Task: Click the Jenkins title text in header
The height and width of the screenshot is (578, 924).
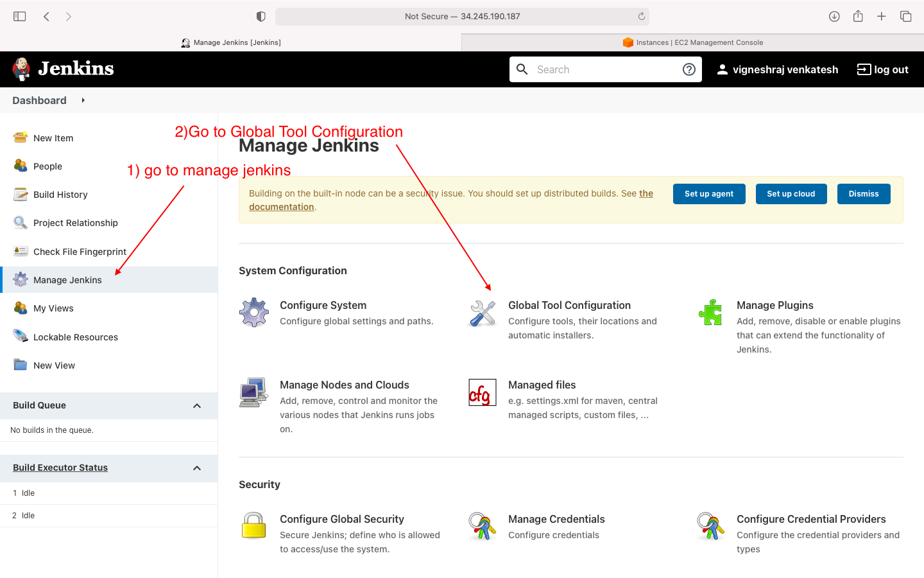Action: tap(76, 69)
